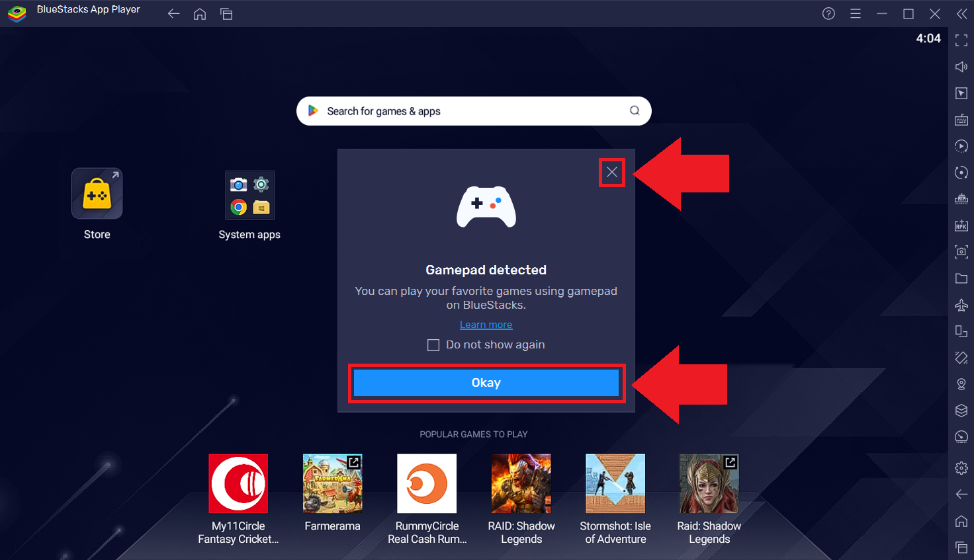Open the Help question mark menu
974x560 pixels.
(x=828, y=13)
